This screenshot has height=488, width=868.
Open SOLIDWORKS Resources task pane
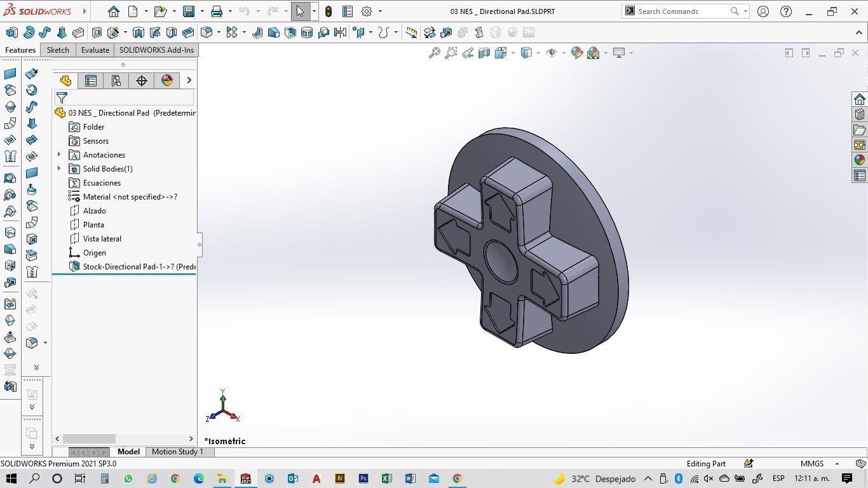pos(860,99)
